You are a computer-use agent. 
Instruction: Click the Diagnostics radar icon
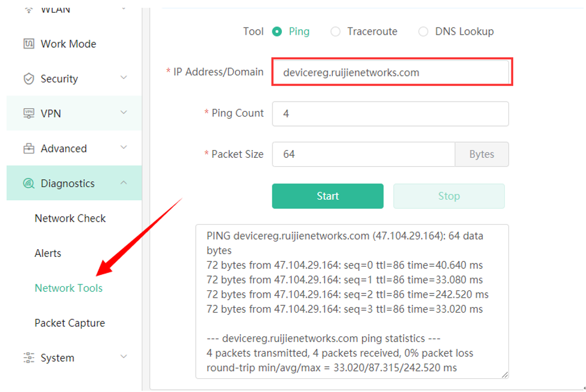point(29,183)
